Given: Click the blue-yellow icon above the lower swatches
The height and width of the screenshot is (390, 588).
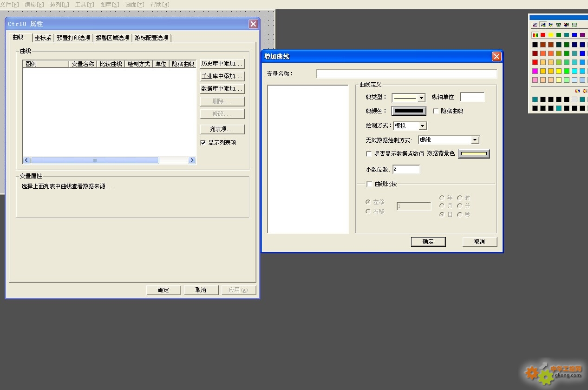Looking at the screenshot, I should pyautogui.click(x=577, y=91).
